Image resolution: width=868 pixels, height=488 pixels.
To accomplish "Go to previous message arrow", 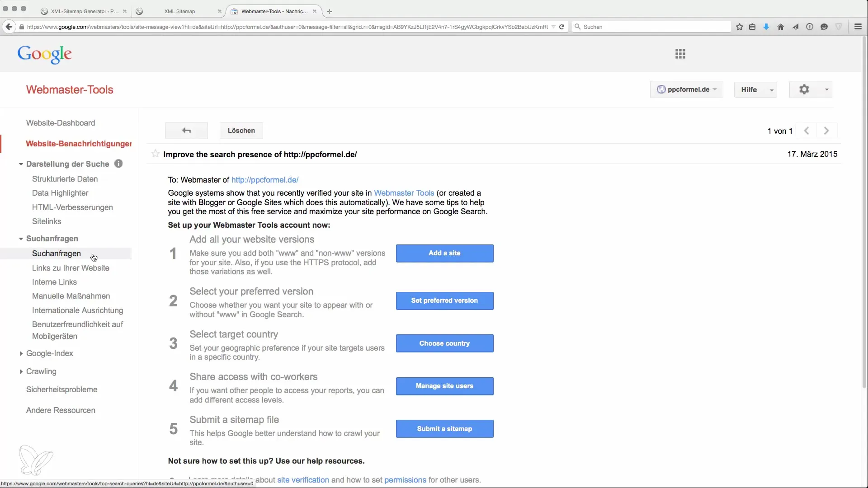I will click(806, 131).
